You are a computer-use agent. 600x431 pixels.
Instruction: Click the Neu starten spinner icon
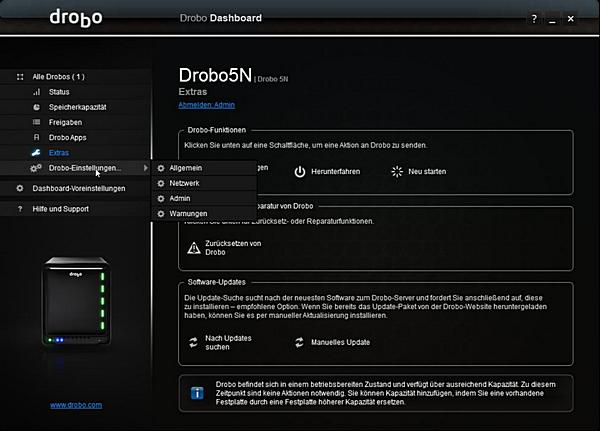pos(397,171)
